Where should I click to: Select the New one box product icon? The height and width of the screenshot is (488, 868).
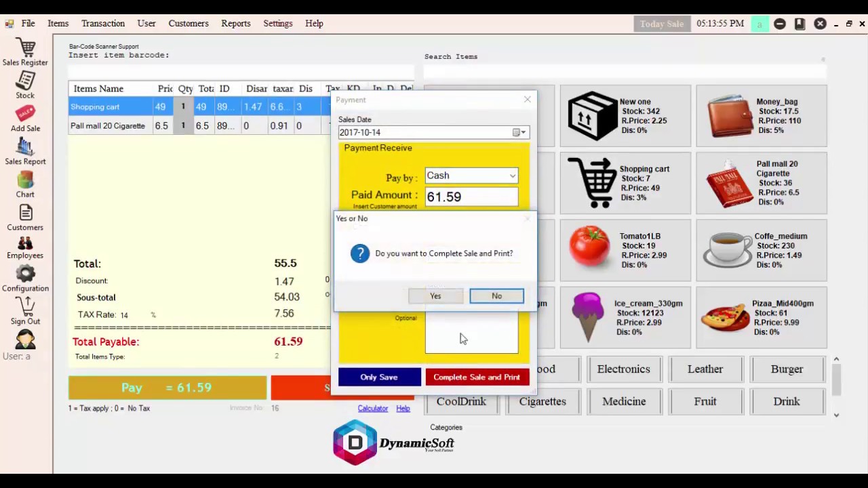point(592,116)
